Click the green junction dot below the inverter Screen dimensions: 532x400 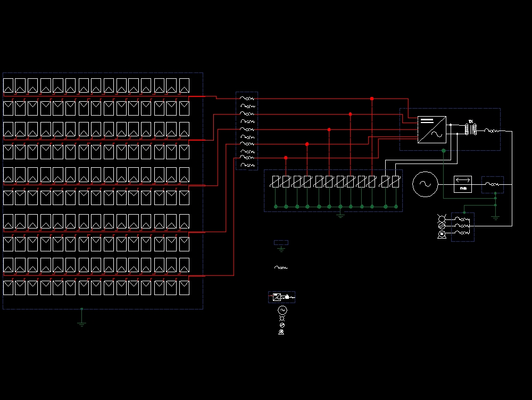click(x=443, y=150)
